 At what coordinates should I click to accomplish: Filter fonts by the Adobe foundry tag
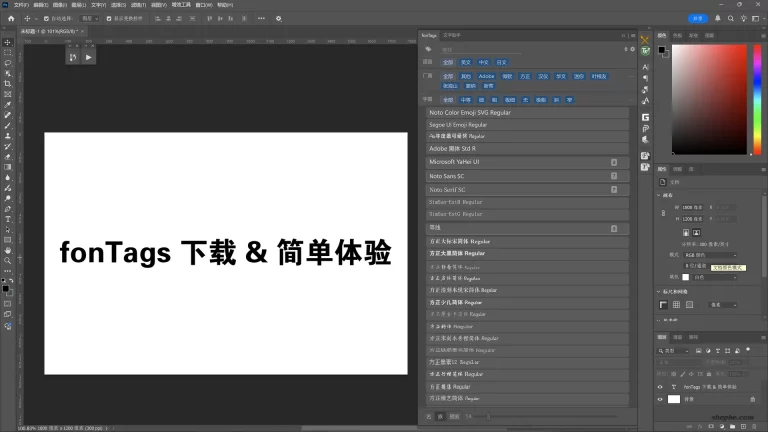coord(486,76)
